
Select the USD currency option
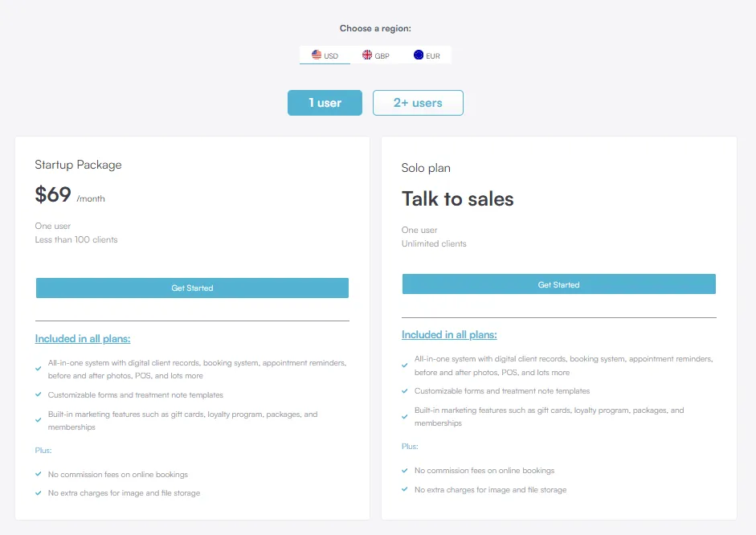(x=325, y=55)
